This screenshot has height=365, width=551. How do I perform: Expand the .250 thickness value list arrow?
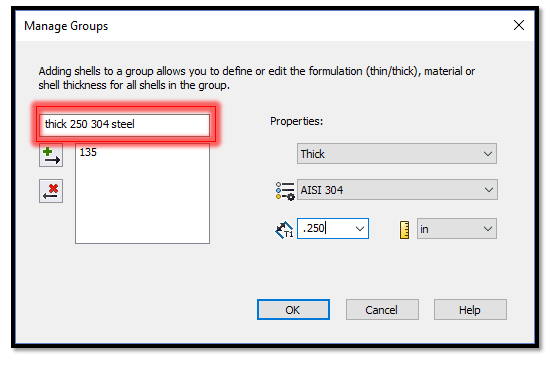point(359,229)
